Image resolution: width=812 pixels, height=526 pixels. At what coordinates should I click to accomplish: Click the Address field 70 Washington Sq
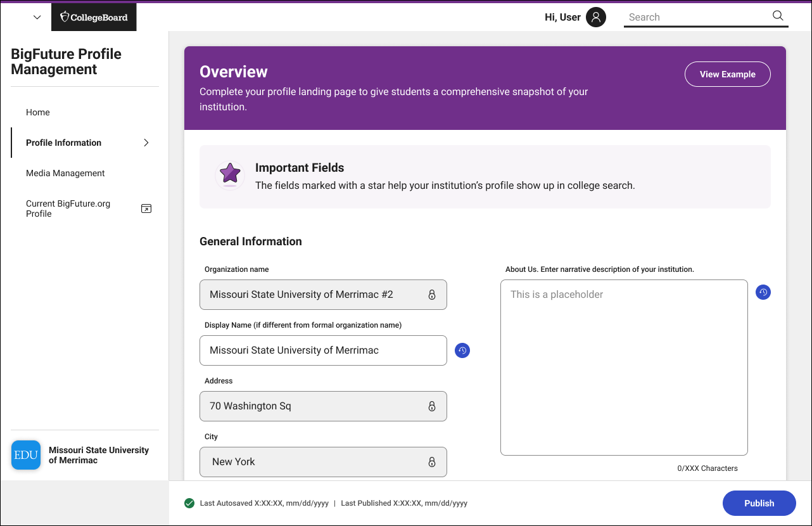323,406
